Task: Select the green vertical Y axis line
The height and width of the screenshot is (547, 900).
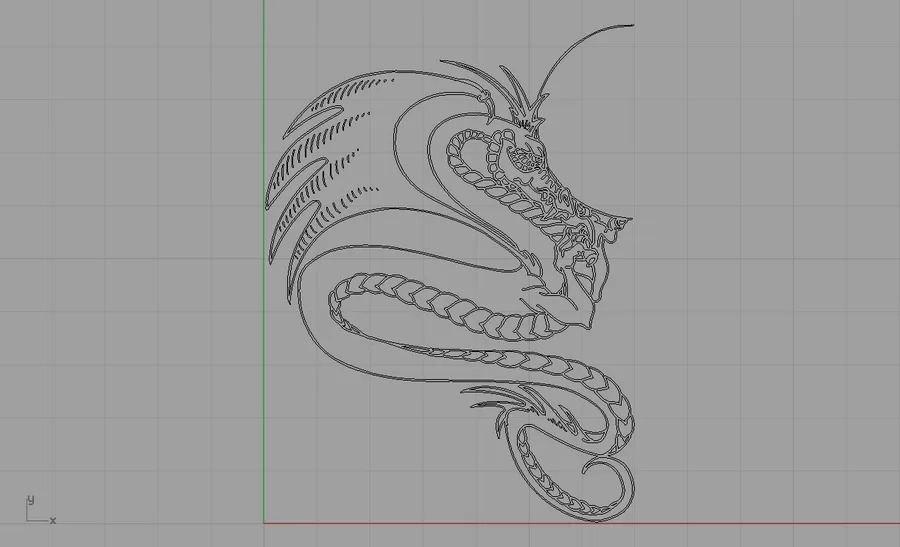Action: 264,261
